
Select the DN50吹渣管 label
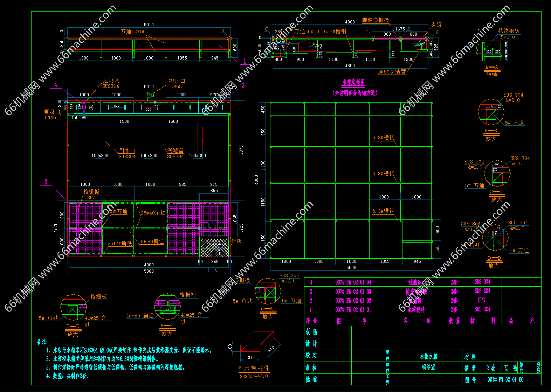point(392,71)
